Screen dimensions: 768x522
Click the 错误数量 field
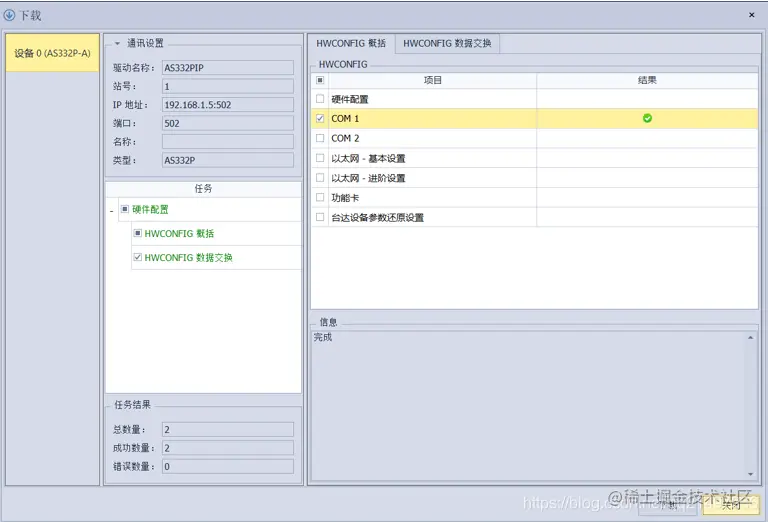[228, 467]
